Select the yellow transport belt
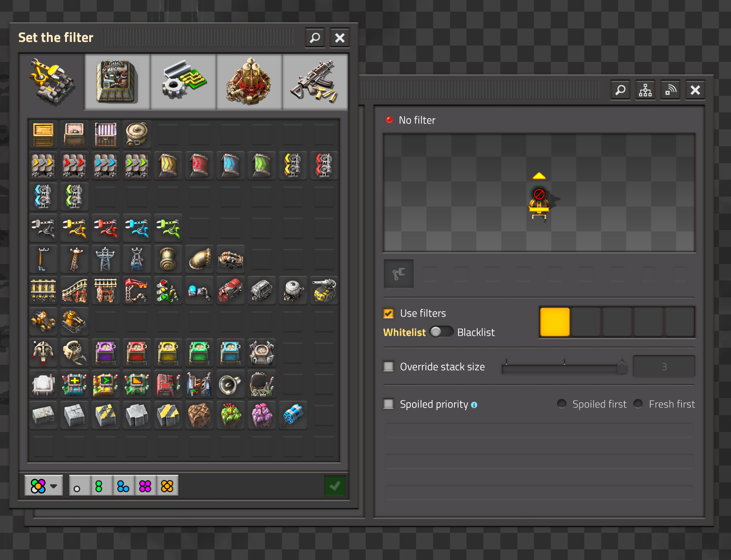731x560 pixels. point(43,165)
